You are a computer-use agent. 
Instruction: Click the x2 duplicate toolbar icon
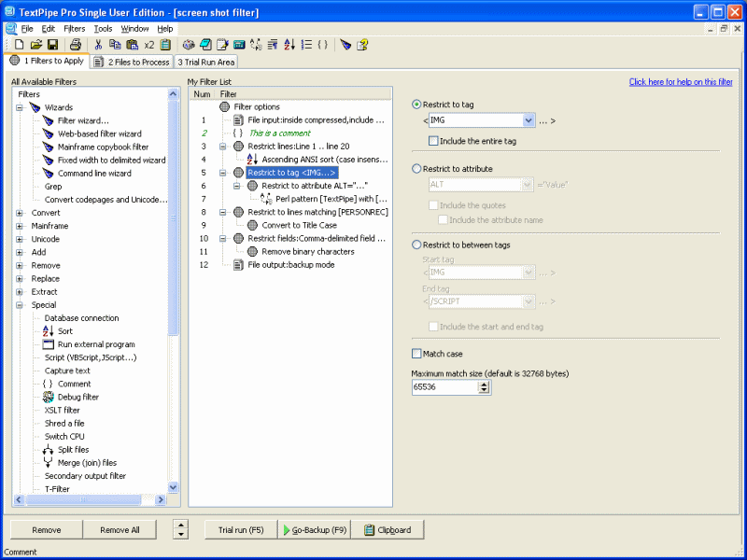pos(149,45)
